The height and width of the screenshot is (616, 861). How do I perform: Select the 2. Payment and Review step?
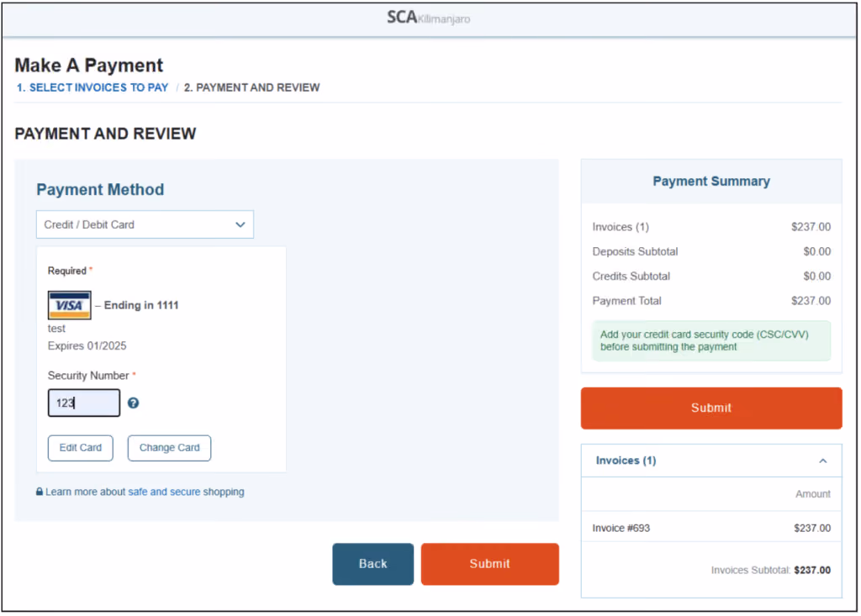pyautogui.click(x=251, y=88)
